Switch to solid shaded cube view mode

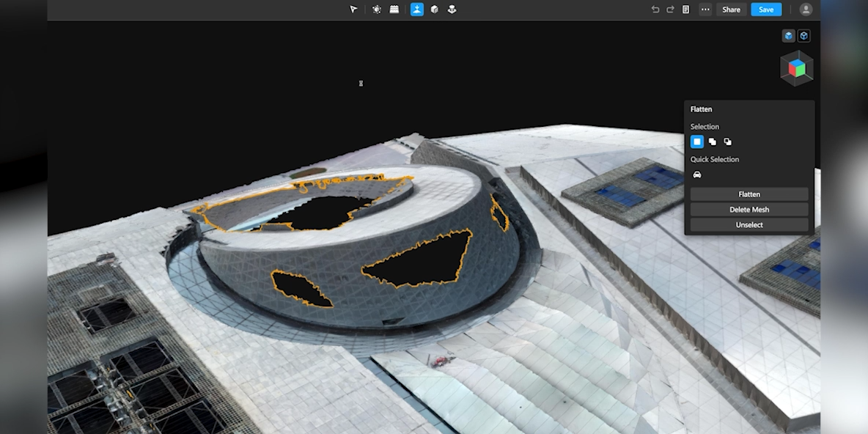(x=789, y=36)
